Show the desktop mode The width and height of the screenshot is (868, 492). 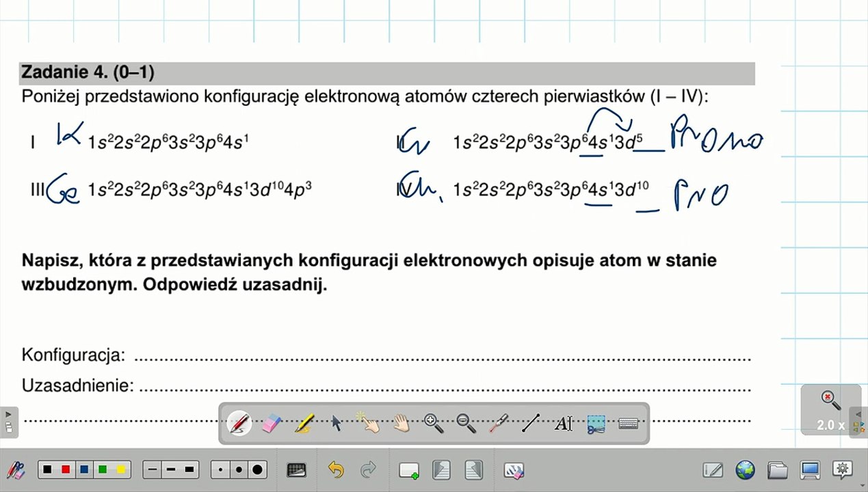(811, 470)
